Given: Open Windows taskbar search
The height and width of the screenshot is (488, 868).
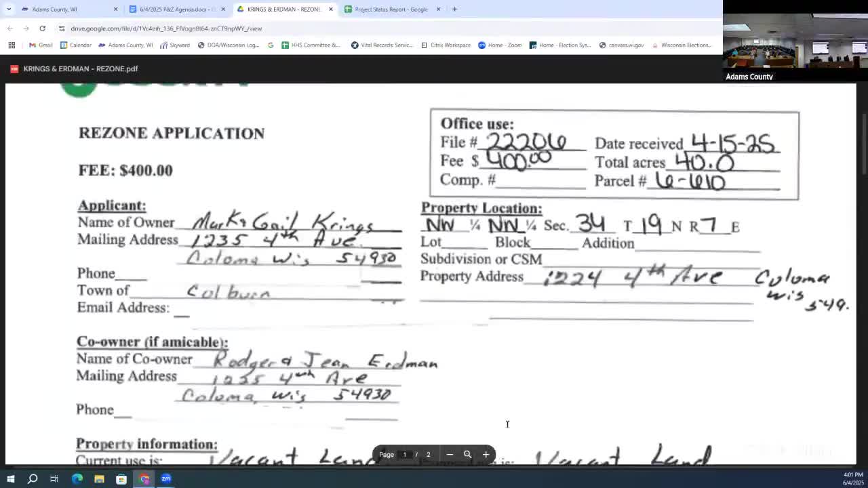Looking at the screenshot, I should [x=33, y=479].
